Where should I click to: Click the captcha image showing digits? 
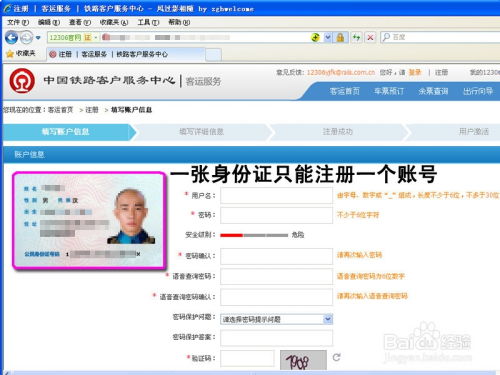(303, 360)
